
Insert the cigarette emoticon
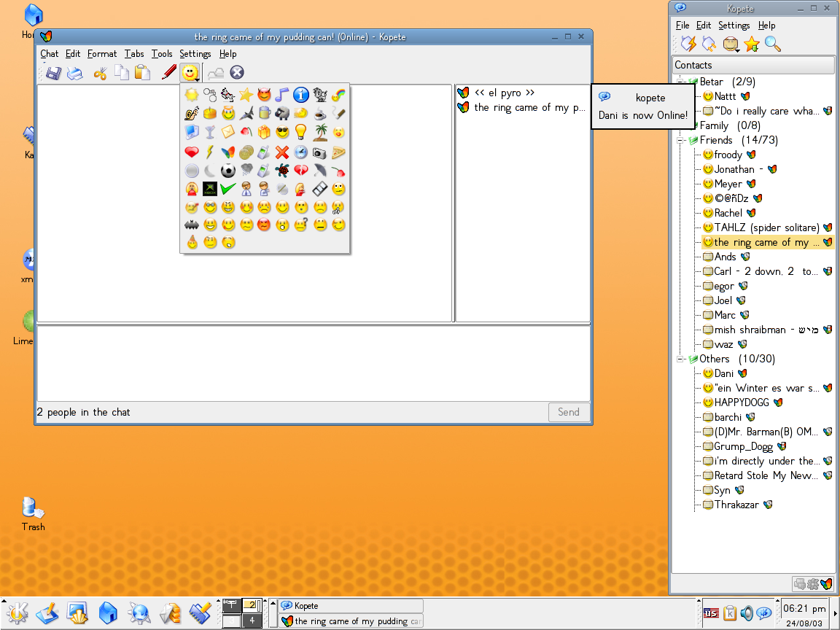[x=338, y=114]
